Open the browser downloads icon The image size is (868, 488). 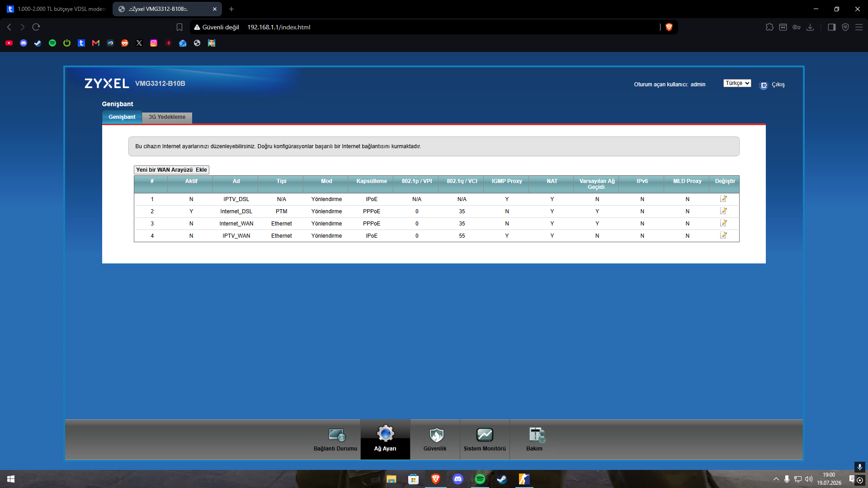(x=810, y=27)
